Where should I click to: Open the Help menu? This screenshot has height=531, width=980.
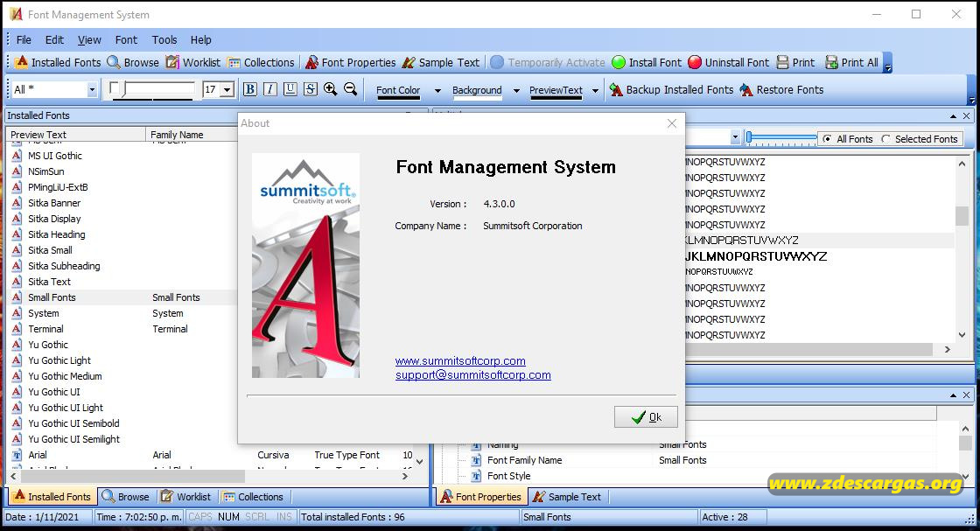(x=200, y=40)
